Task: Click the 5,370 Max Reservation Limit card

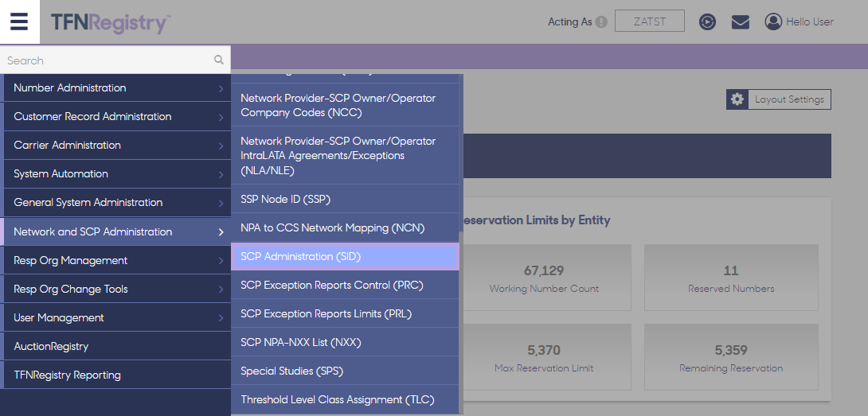Action: point(544,357)
